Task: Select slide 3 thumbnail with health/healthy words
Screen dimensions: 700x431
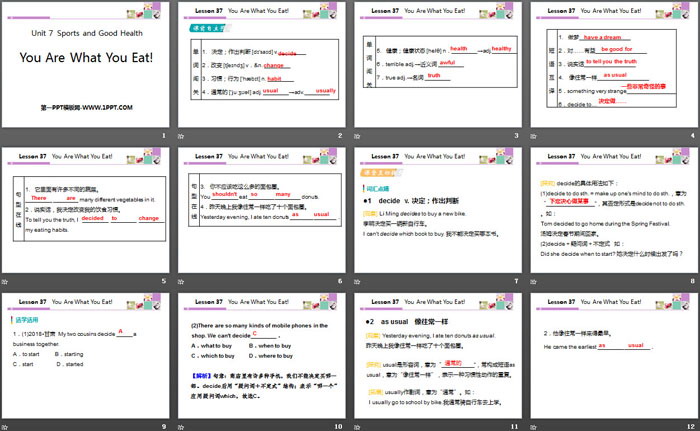Action: pos(438,64)
